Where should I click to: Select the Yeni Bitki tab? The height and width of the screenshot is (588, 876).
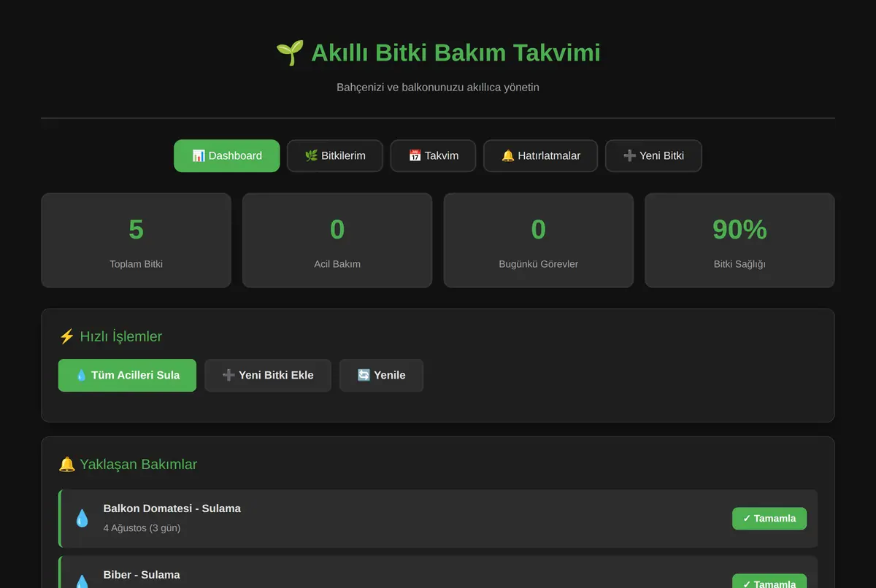pyautogui.click(x=653, y=155)
